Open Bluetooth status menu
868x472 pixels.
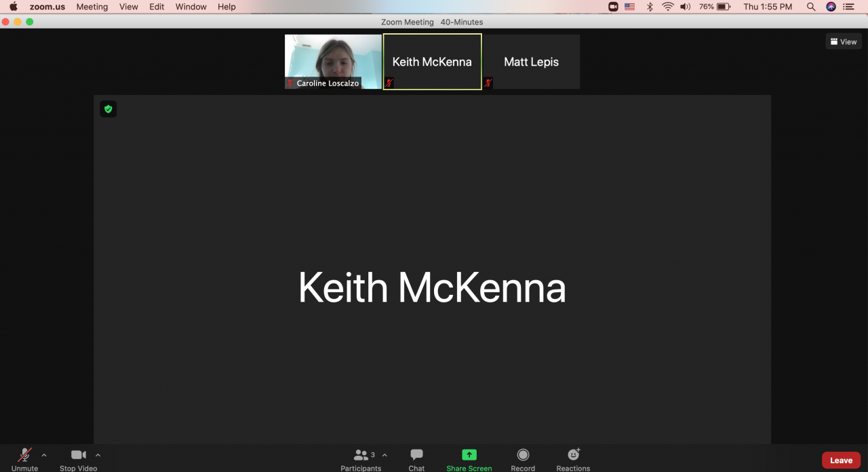[649, 7]
